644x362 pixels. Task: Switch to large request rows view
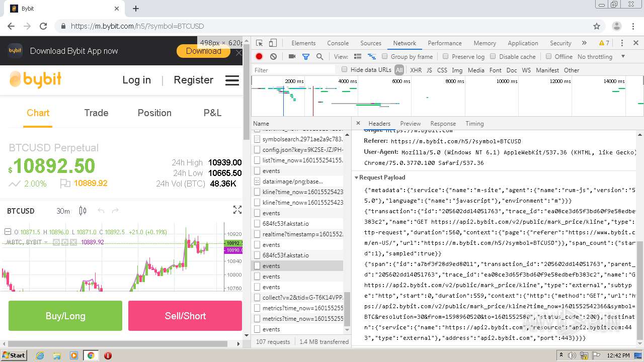tap(358, 57)
